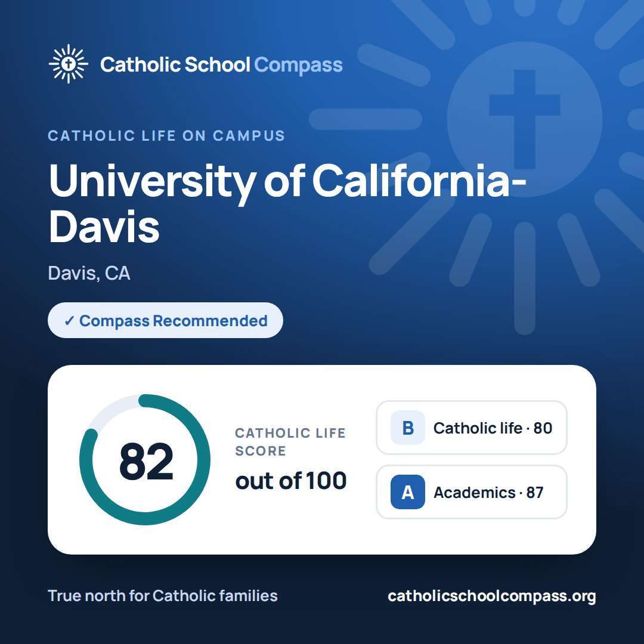Click the Compass Recommended badge
644x644 pixels.
tap(165, 320)
